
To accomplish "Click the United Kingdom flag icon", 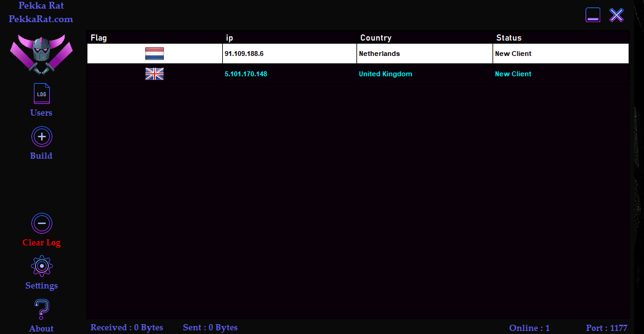I will tap(154, 74).
